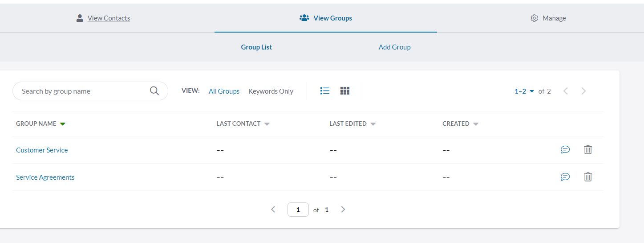
Task: Filter view to Keywords Only
Action: (271, 91)
